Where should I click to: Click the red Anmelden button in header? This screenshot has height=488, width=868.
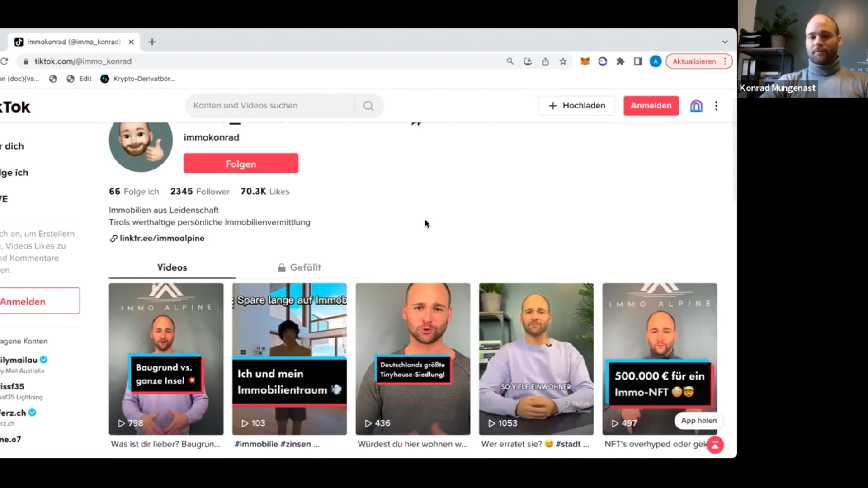tap(651, 105)
